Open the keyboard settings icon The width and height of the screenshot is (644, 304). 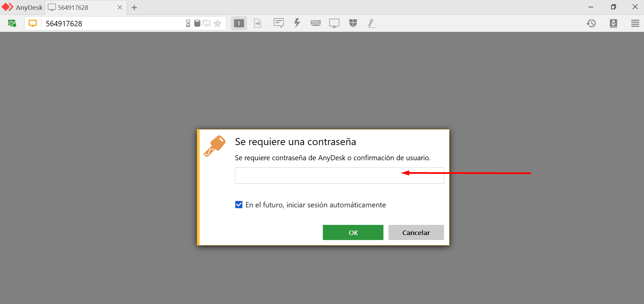tap(316, 23)
